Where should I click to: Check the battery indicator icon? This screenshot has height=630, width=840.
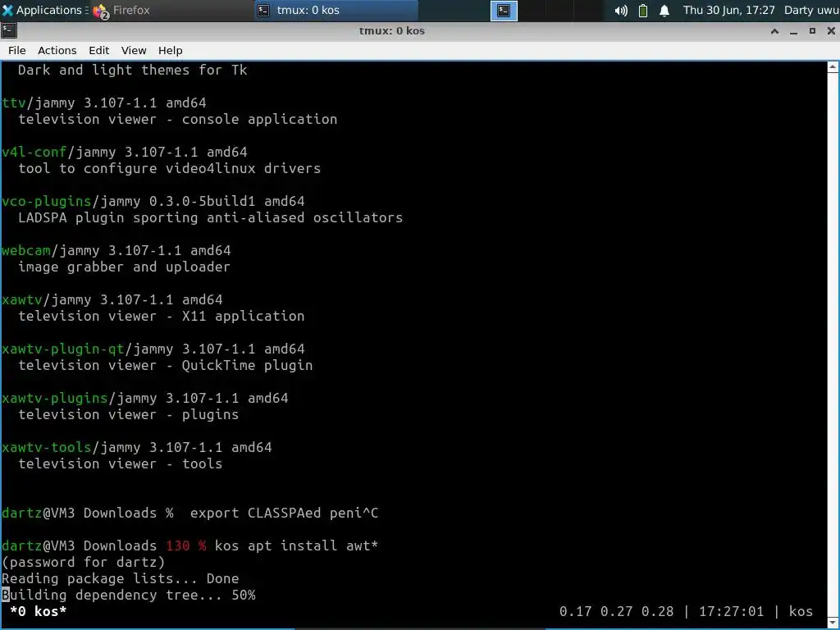(643, 10)
